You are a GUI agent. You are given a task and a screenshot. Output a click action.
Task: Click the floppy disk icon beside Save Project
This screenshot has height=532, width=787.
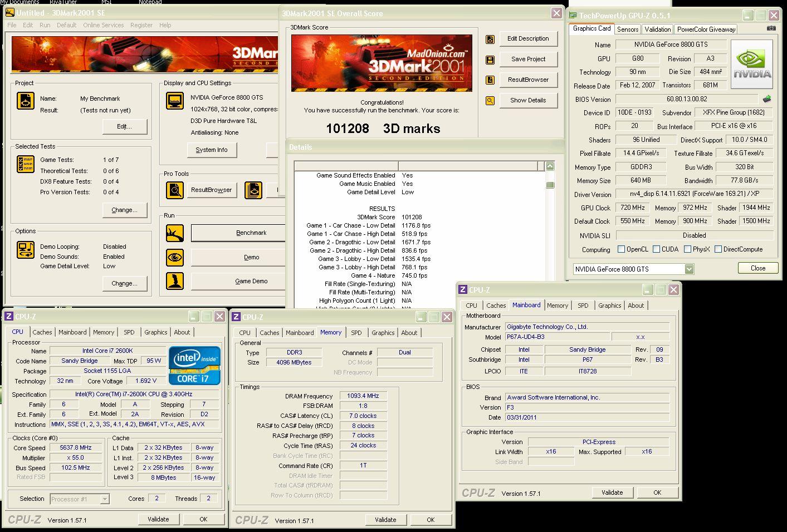point(490,60)
